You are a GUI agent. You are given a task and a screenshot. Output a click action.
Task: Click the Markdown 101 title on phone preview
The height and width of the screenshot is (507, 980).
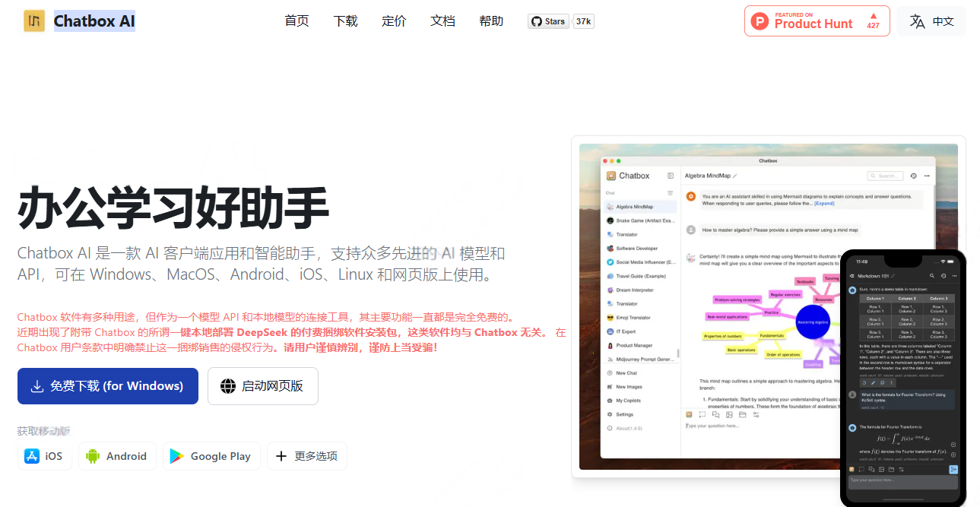(874, 276)
